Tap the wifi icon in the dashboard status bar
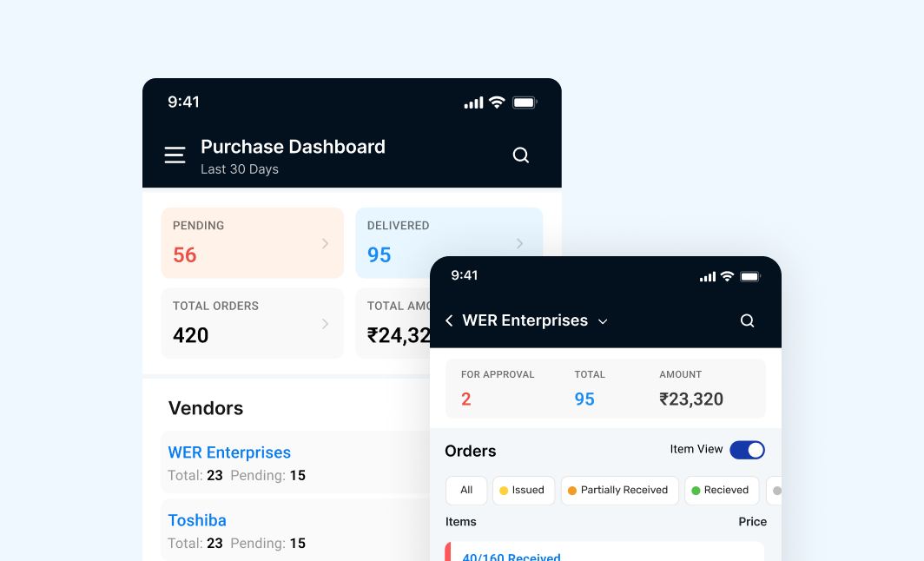 (x=498, y=102)
